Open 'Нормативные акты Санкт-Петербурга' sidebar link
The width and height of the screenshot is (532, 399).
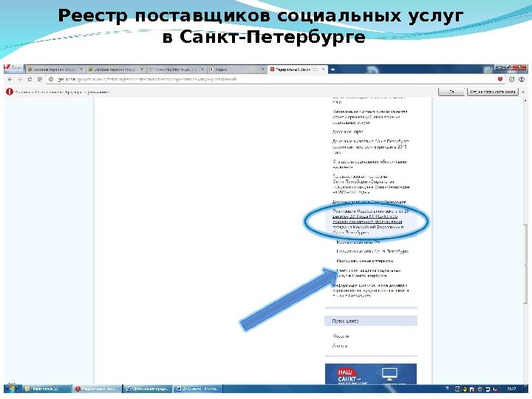[372, 252]
